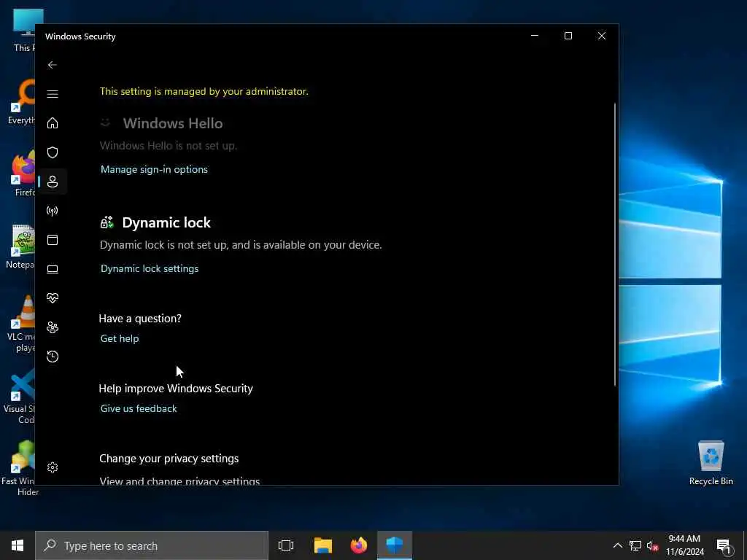Click the Dynamic lock icon
Screen dimensions: 747x560
point(107,222)
